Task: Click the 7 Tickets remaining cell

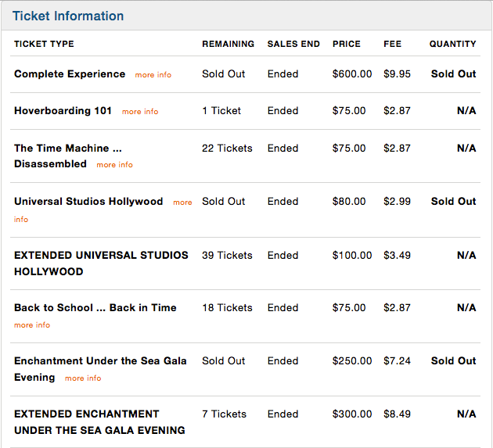Action: (224, 414)
